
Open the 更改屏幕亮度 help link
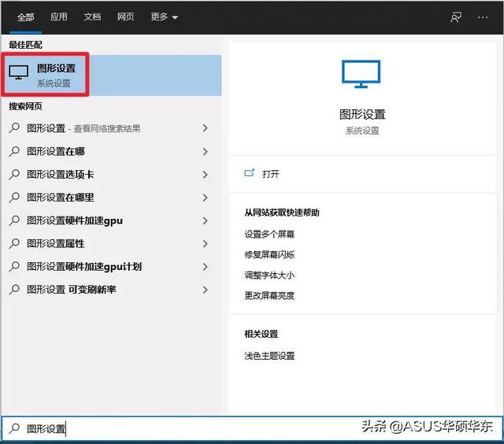point(269,295)
